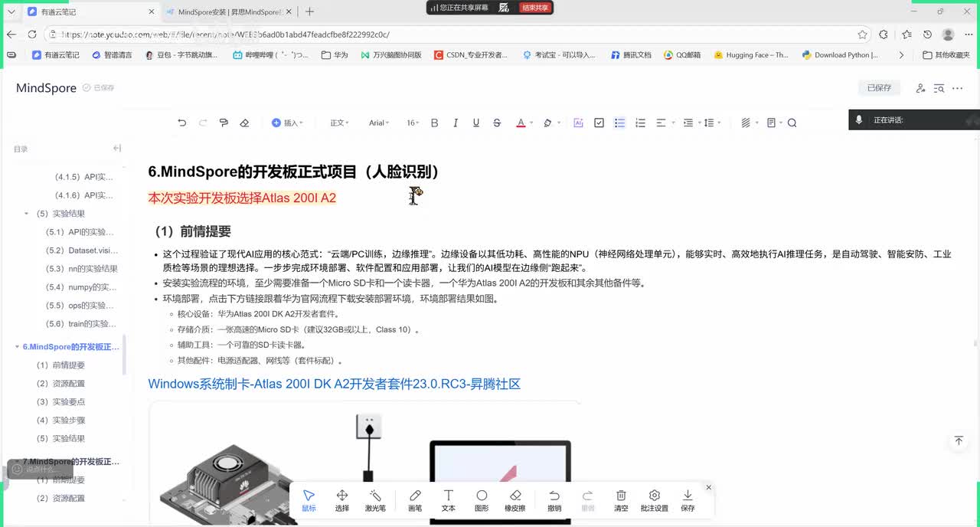
Task: Collapse the 目录 outline panel
Action: (116, 149)
